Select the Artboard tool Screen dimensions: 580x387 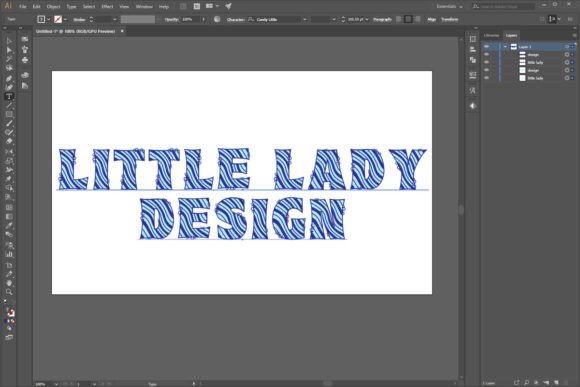[9, 265]
